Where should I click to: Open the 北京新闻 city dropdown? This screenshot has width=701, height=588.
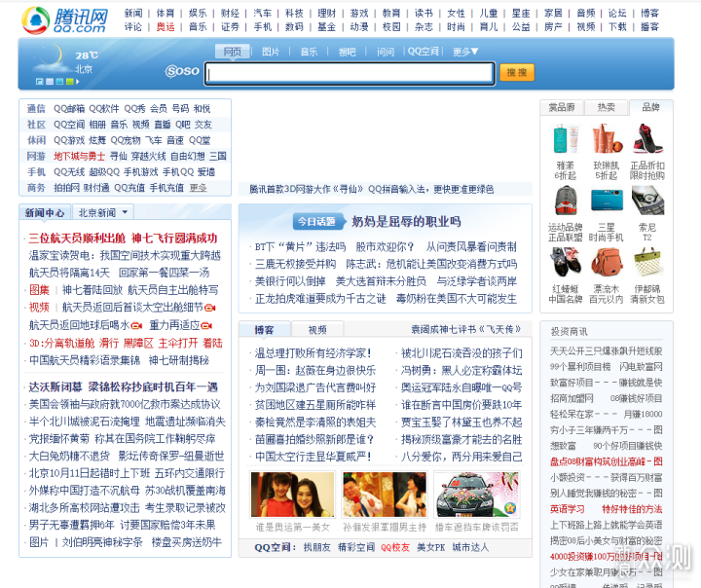(x=103, y=213)
